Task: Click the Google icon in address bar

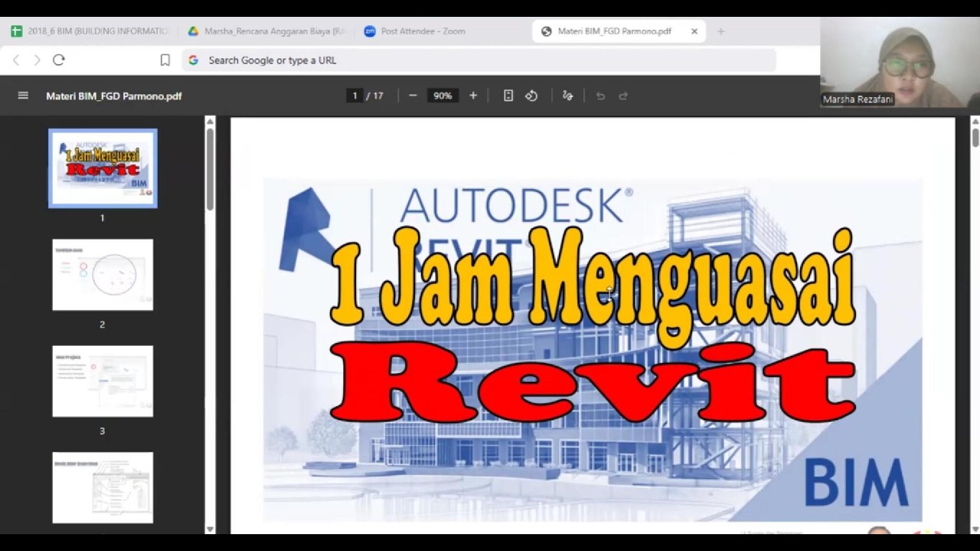Action: 193,60
